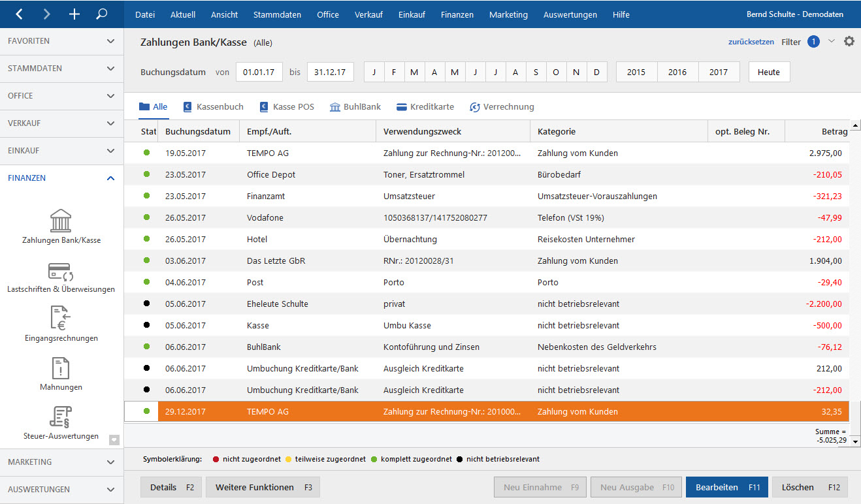Click the zurücksetzen link

click(751, 42)
